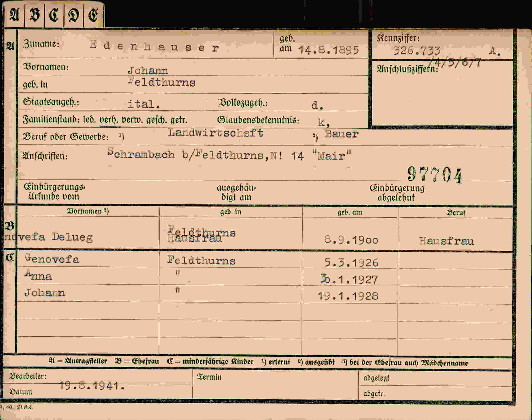Viewport: 532px width, 420px height.
Task: Click the 'Anschriften:' label
Action: coord(45,156)
